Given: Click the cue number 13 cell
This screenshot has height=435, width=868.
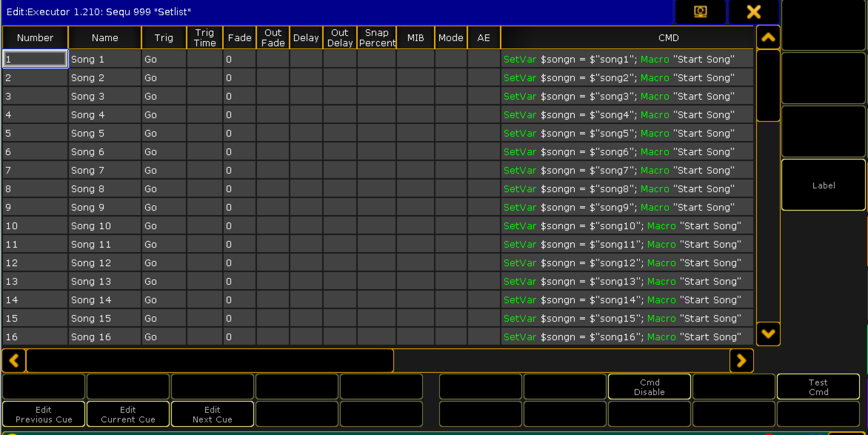Looking at the screenshot, I should coord(35,281).
